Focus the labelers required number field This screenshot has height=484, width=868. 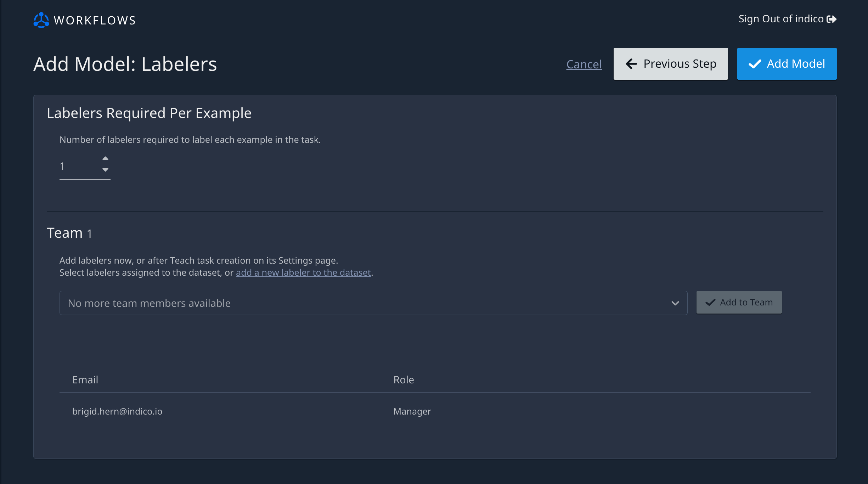(85, 166)
